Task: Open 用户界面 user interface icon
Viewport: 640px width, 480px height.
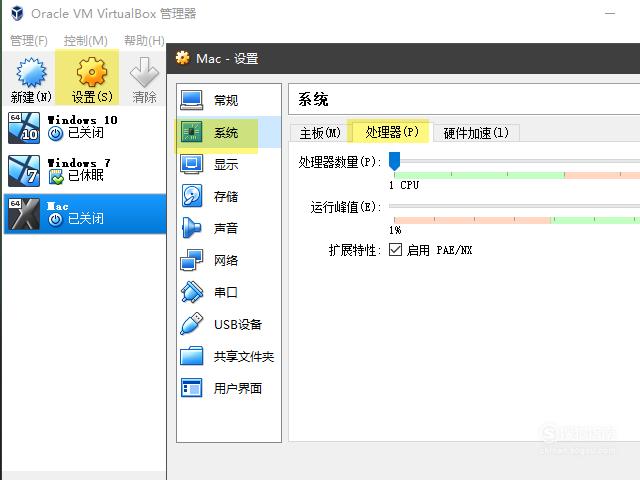Action: point(191,388)
